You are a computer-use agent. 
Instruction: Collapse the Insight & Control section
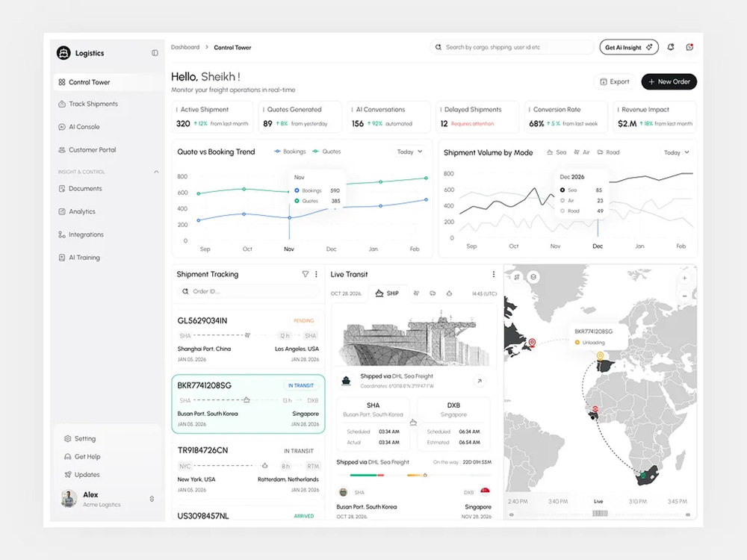pyautogui.click(x=156, y=172)
